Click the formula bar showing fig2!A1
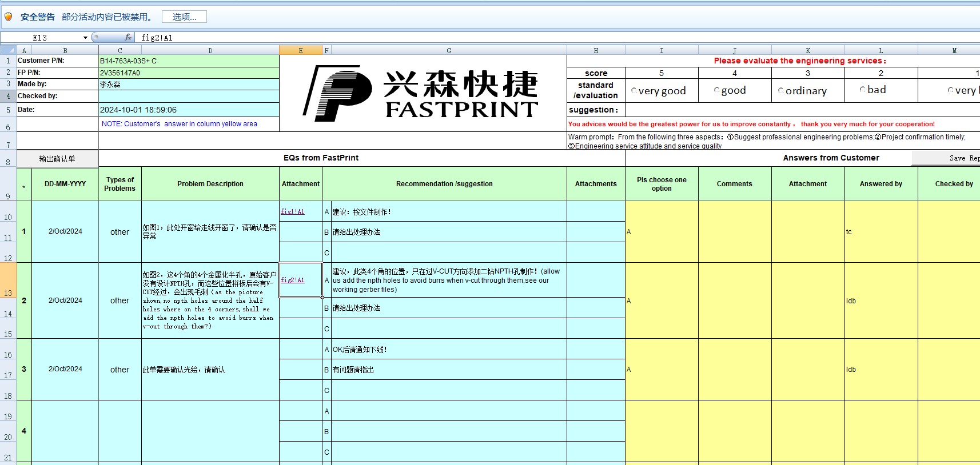This screenshot has width=980, height=465. tap(557, 38)
